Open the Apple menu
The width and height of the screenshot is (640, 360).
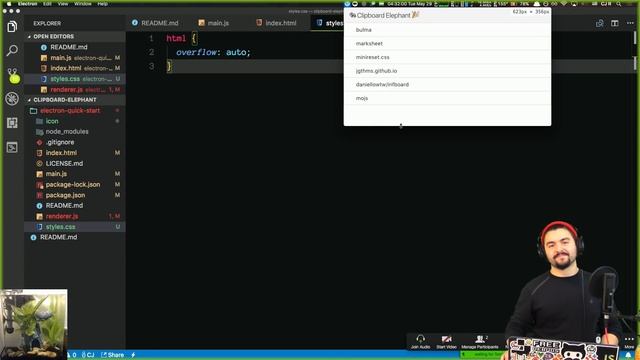tap(9, 4)
